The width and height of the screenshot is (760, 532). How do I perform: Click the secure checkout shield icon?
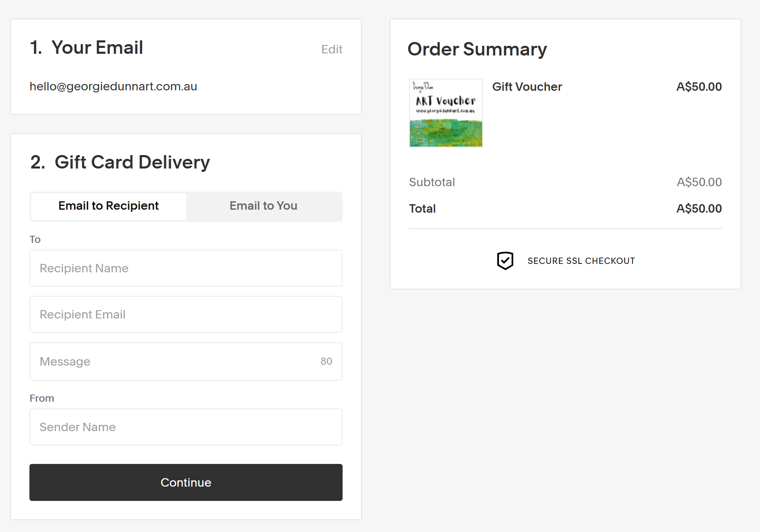[505, 261]
